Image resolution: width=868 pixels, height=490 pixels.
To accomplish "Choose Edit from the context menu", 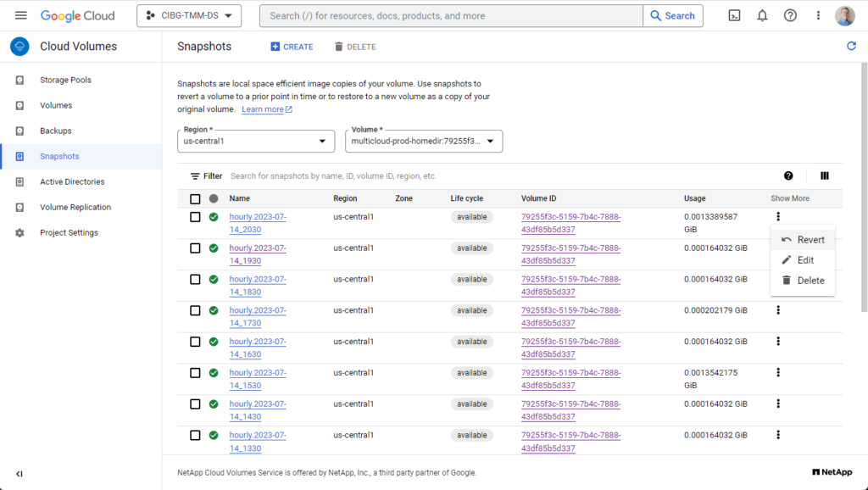I will (803, 260).
